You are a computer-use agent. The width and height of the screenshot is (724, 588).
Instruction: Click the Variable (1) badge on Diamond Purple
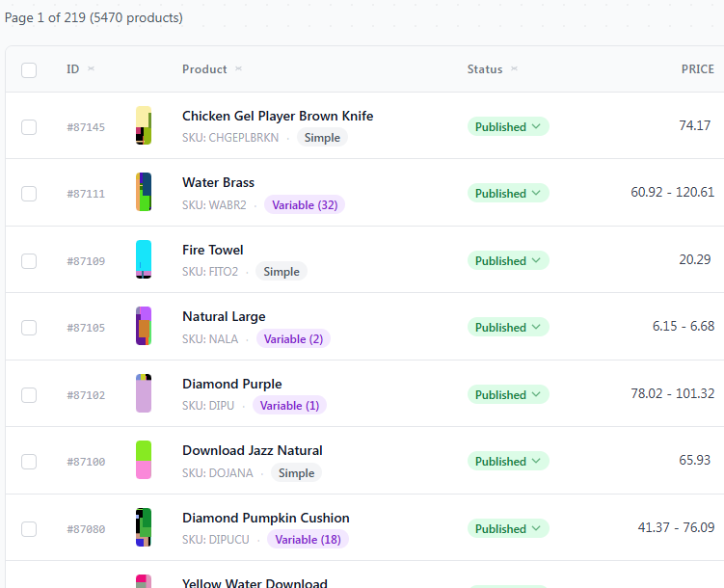[x=289, y=405]
